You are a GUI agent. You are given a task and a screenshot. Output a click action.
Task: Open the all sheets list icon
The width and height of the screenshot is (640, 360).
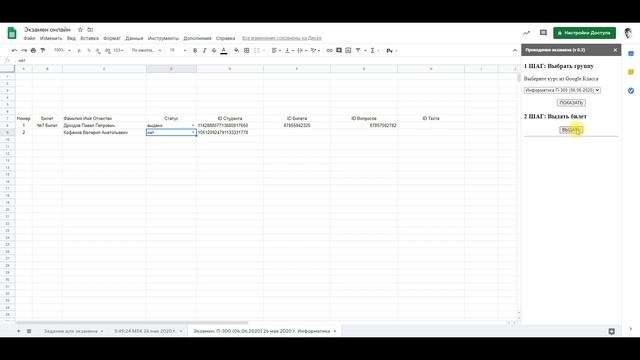29,331
